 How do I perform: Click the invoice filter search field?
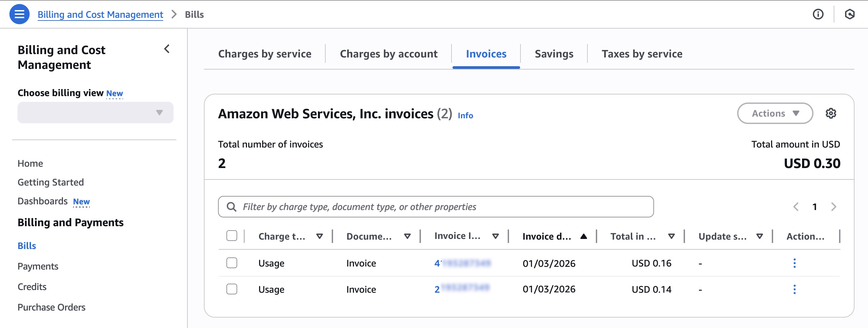click(435, 207)
